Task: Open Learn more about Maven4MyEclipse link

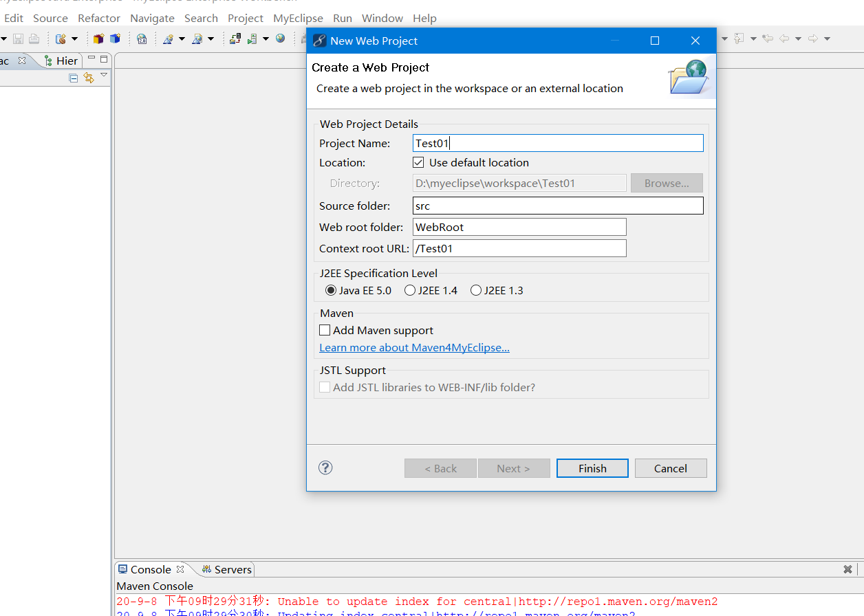Action: click(x=414, y=348)
